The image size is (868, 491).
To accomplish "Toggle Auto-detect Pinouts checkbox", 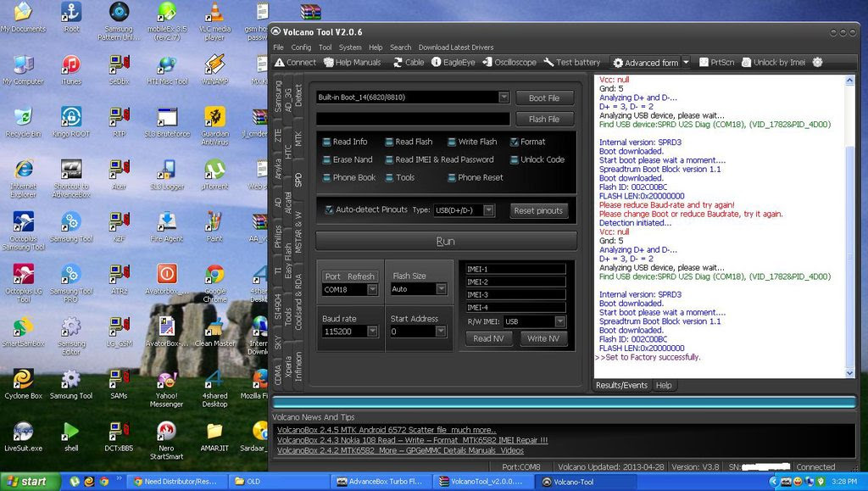I will [x=329, y=209].
